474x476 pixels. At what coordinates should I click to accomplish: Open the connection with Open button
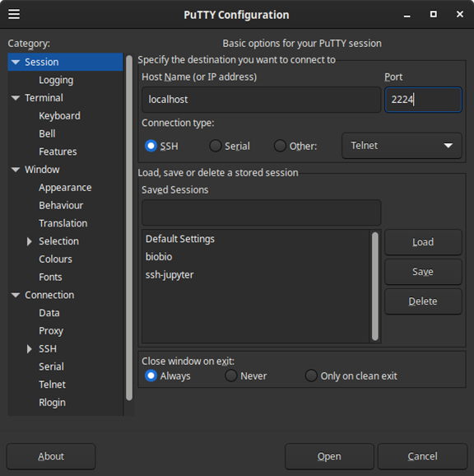pyautogui.click(x=329, y=456)
